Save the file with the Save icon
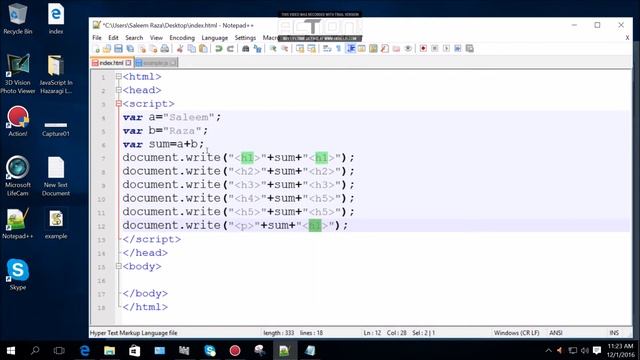Image resolution: width=640 pixels, height=360 pixels. (118, 49)
